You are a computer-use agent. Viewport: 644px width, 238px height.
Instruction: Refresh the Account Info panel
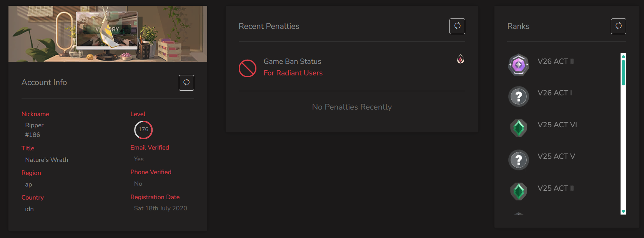coord(186,83)
